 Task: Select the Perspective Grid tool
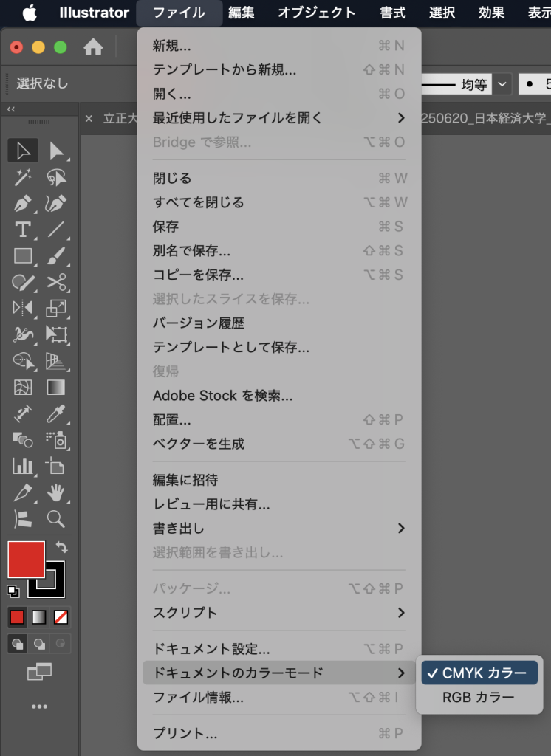[x=56, y=360]
